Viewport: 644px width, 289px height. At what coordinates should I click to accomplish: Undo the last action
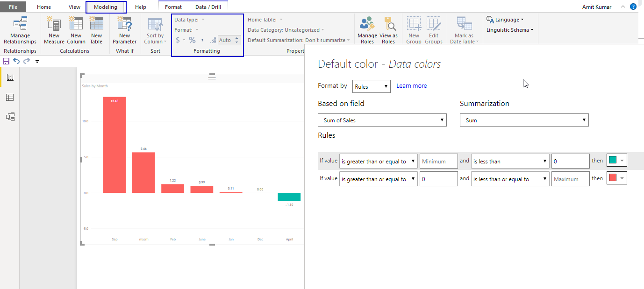pyautogui.click(x=16, y=61)
